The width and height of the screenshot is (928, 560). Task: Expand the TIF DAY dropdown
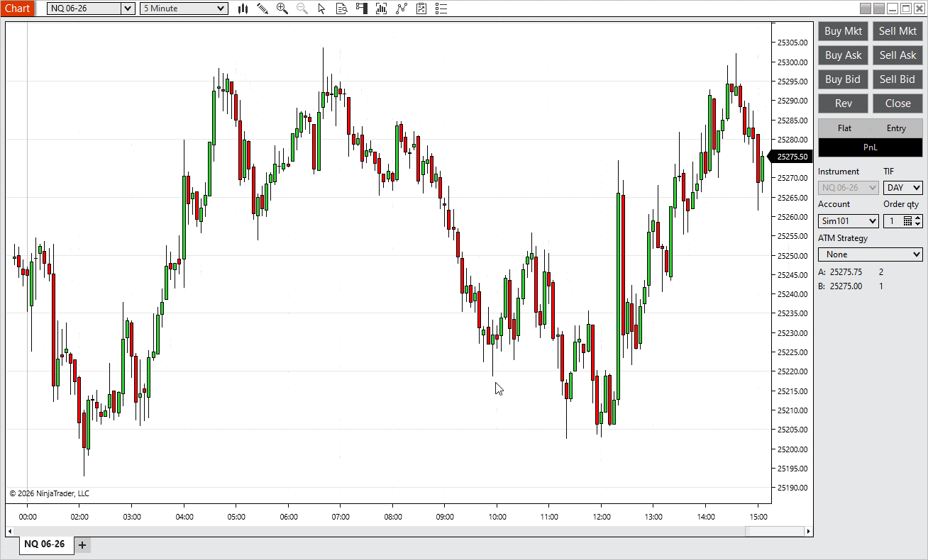coord(915,188)
